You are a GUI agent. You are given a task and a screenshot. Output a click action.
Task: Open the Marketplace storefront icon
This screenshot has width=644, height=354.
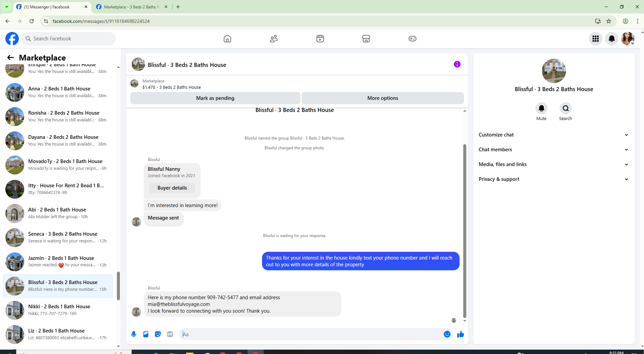[366, 39]
